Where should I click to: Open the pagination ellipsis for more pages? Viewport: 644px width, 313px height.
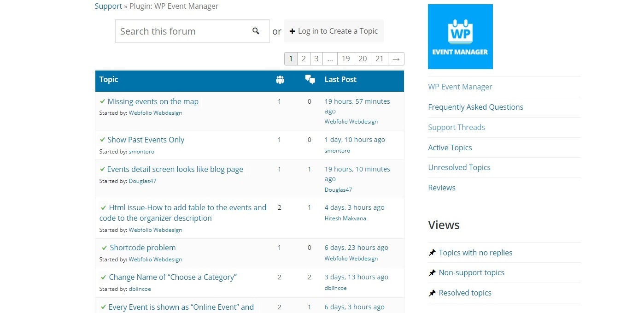[329, 59]
